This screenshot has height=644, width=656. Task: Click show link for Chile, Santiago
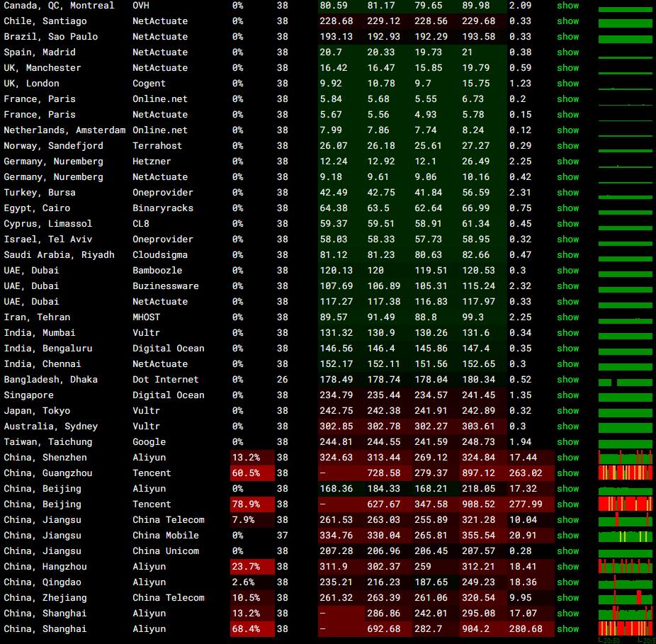[567, 21]
